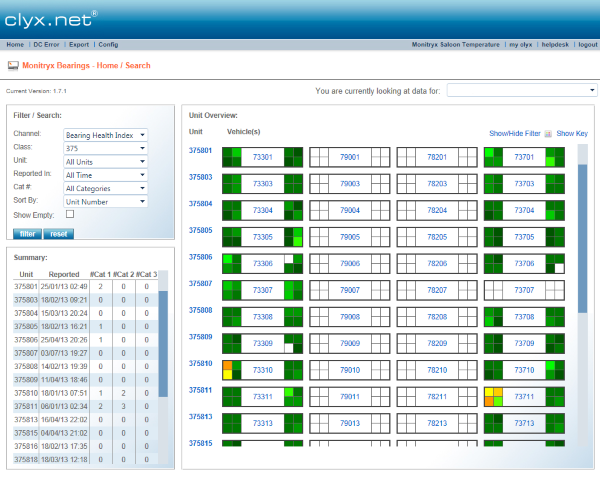This screenshot has width=600, height=481.
Task: Click right bearing grid of vehicle 73307
Action: (293, 290)
